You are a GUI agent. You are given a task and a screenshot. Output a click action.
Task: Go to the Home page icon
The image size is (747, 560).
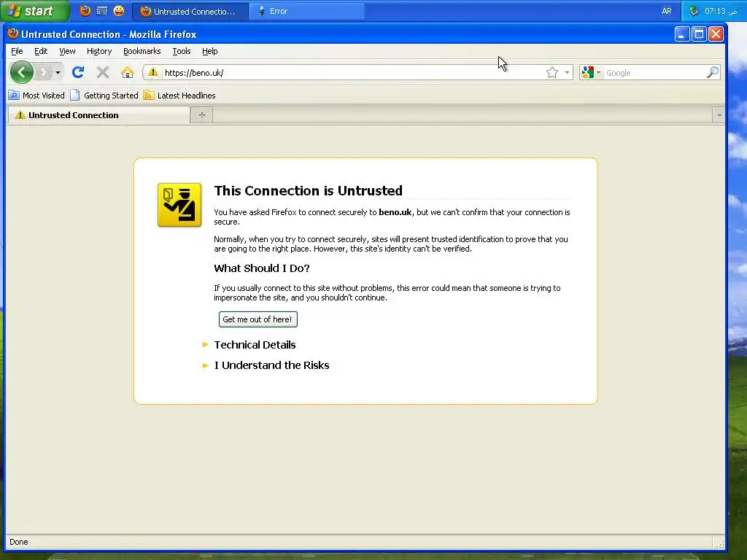(x=127, y=72)
